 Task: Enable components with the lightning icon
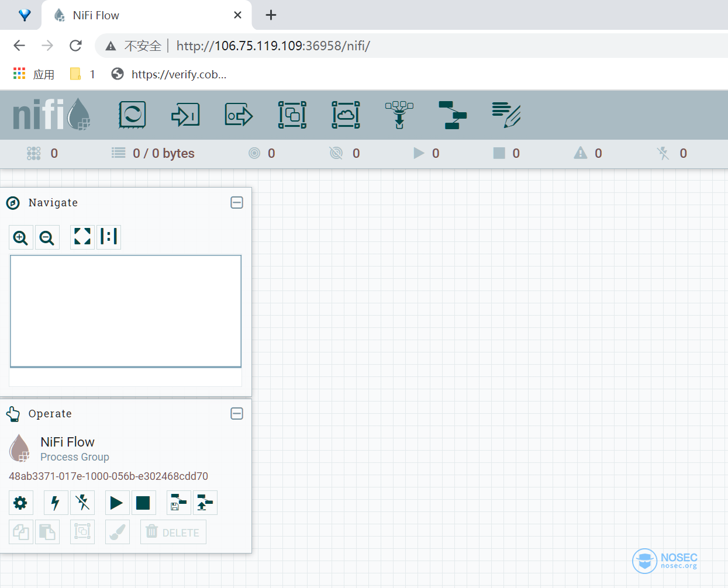pyautogui.click(x=56, y=503)
